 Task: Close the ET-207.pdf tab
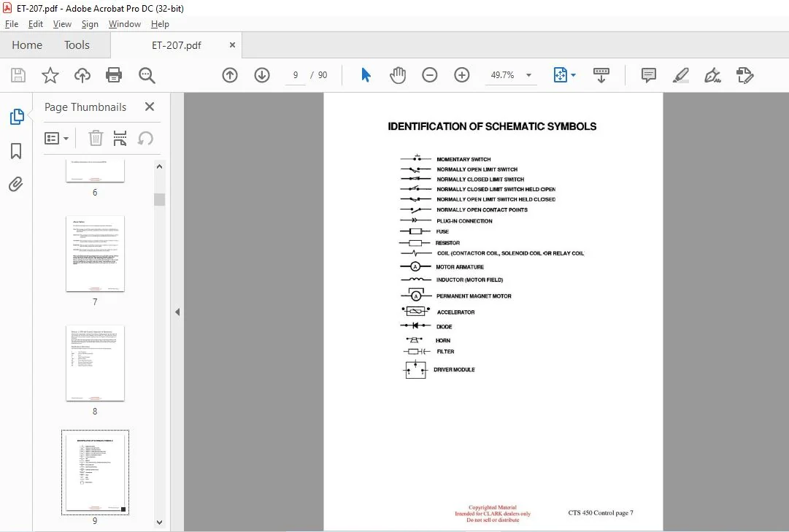click(x=232, y=45)
